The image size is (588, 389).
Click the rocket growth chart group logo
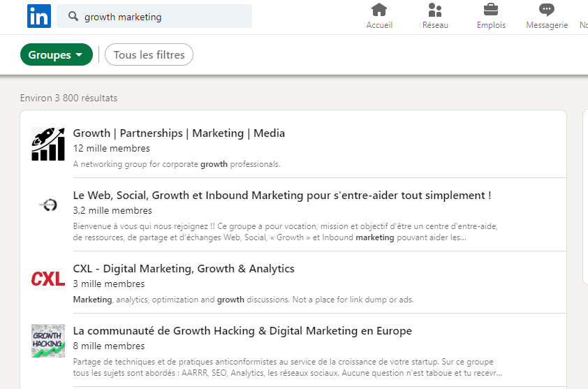pos(48,144)
